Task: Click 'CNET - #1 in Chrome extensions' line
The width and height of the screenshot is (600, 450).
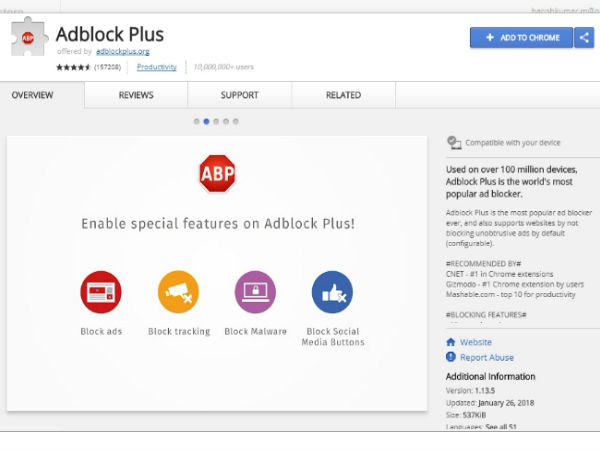Action: (x=499, y=274)
